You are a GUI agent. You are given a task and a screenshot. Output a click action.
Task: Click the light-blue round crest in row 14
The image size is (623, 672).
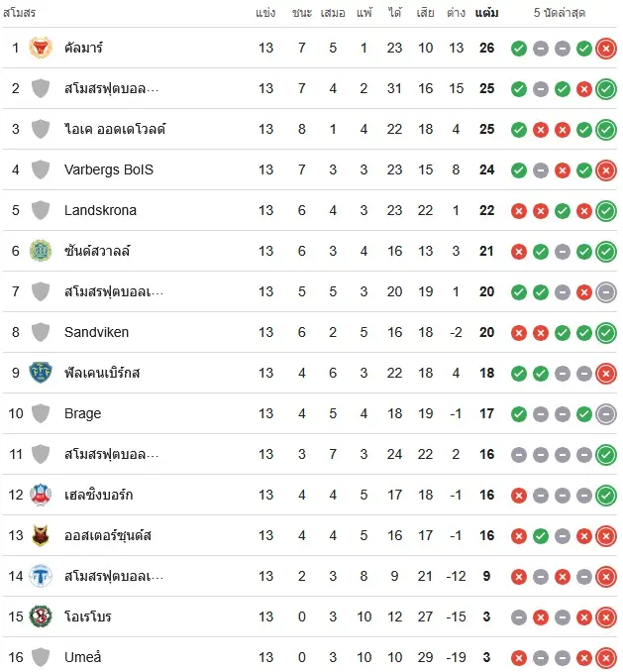coord(41,576)
